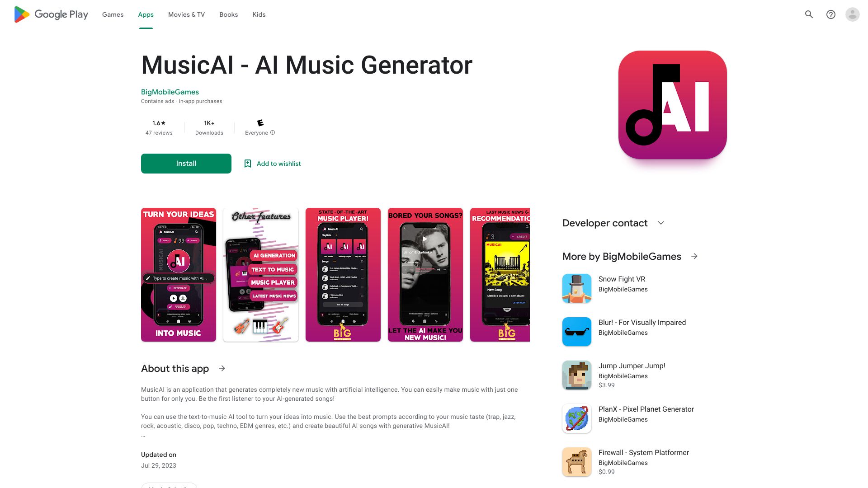Image resolution: width=868 pixels, height=488 pixels.
Task: Click the star rating 1.6 display
Action: (x=159, y=123)
